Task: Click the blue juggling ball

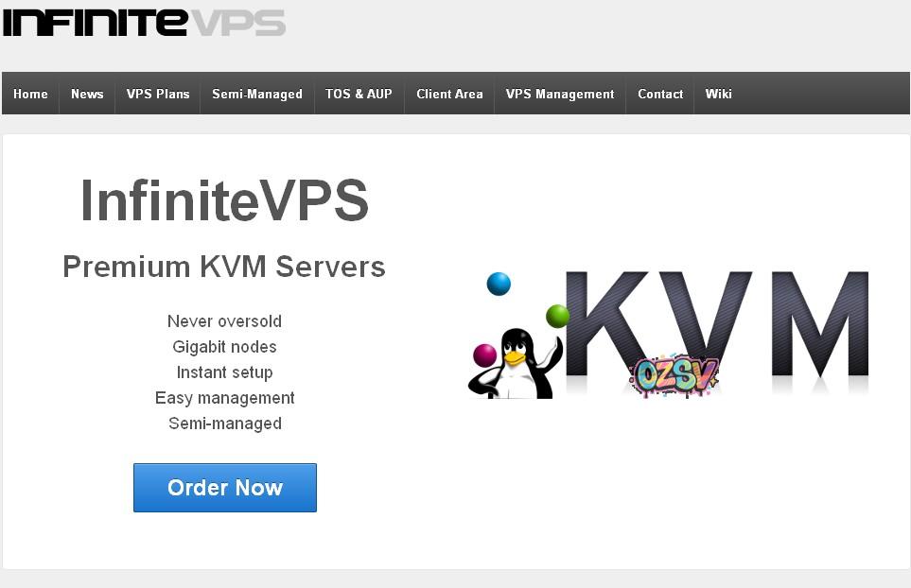Action: [x=499, y=284]
